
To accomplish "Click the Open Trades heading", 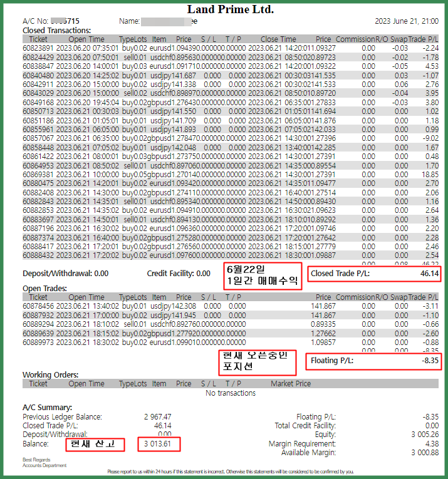I will click(44, 289).
